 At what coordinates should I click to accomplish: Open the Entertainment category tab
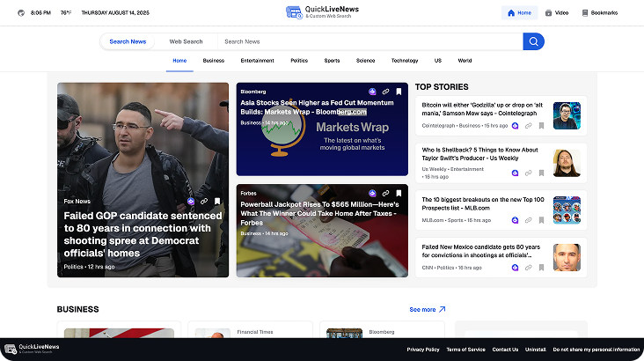point(257,61)
